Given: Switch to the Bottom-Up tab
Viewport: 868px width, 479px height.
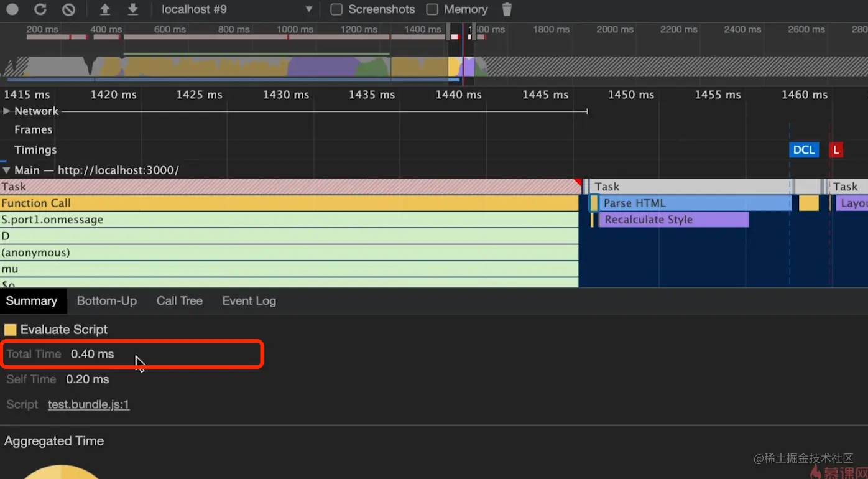Looking at the screenshot, I should tap(107, 301).
